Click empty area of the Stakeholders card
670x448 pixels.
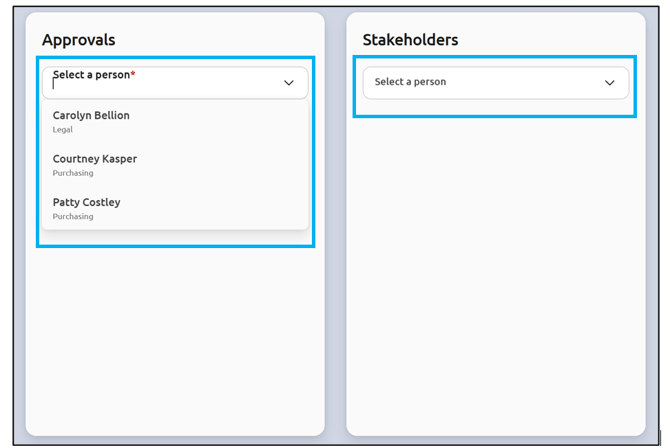pyautogui.click(x=495, y=280)
